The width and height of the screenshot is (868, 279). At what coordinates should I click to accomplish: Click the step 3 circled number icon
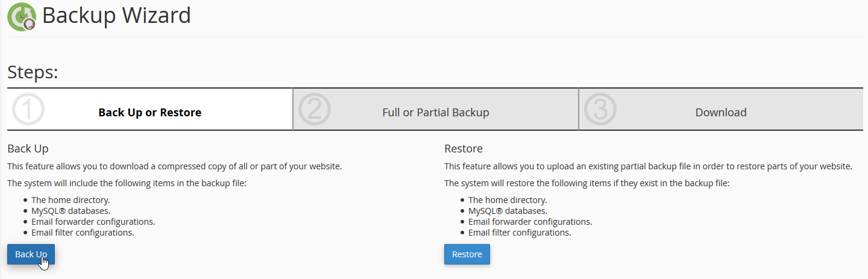[x=600, y=110]
